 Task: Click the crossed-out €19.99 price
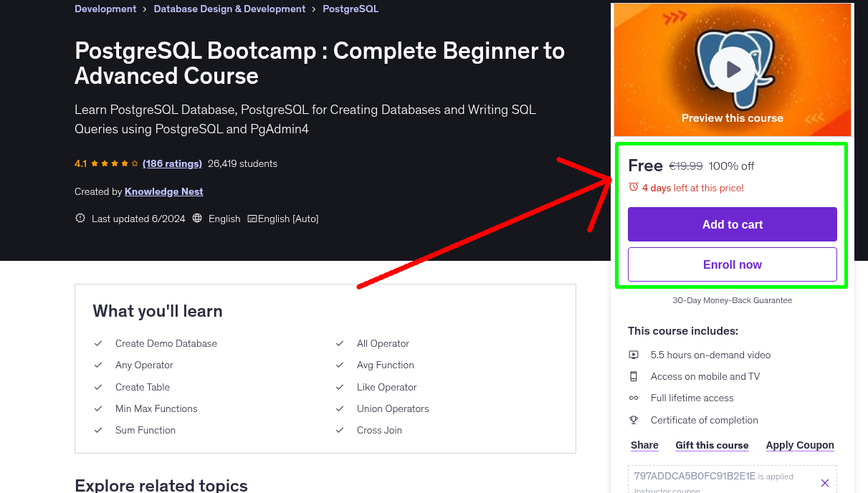click(x=686, y=166)
